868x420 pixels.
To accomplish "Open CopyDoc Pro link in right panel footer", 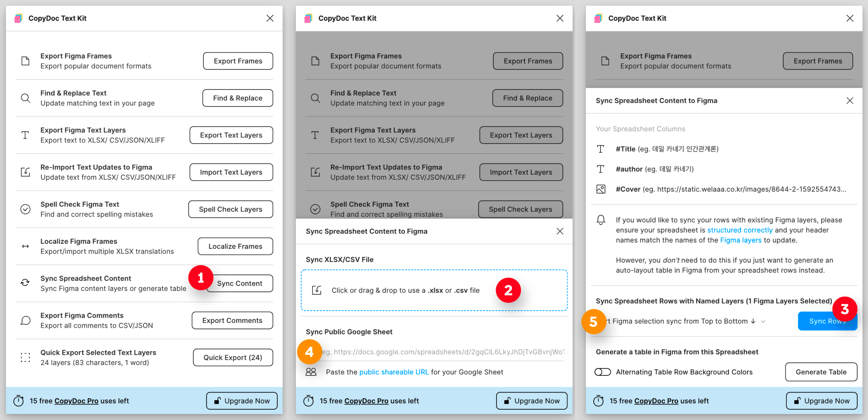I will click(656, 401).
